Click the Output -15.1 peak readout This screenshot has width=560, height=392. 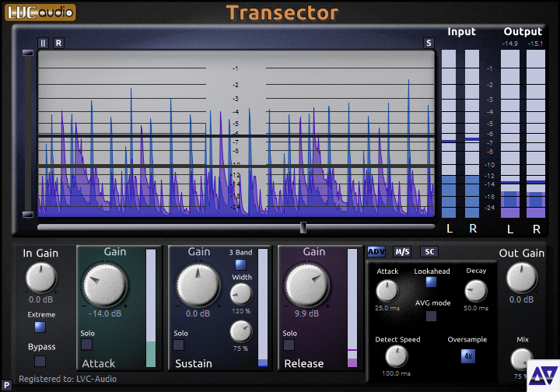click(535, 44)
